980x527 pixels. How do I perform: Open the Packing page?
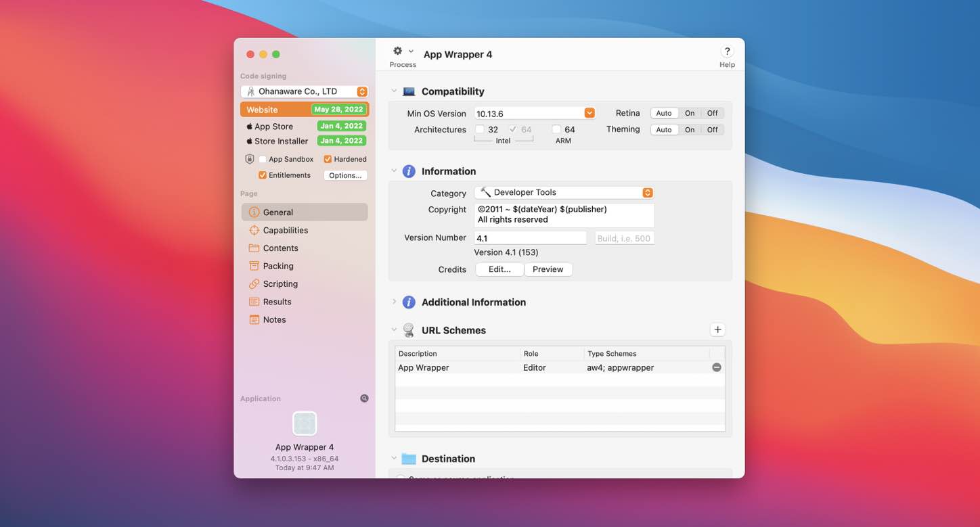[x=305, y=266]
